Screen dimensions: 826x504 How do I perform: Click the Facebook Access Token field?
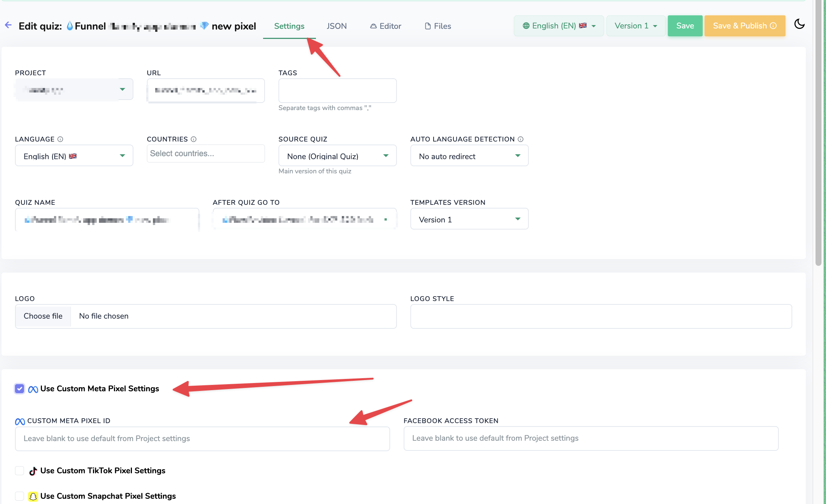pyautogui.click(x=591, y=438)
